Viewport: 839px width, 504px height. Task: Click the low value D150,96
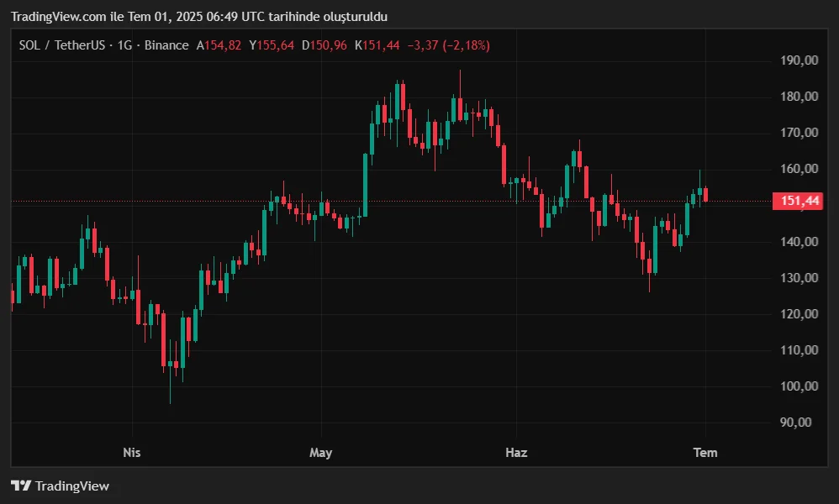coord(325,45)
